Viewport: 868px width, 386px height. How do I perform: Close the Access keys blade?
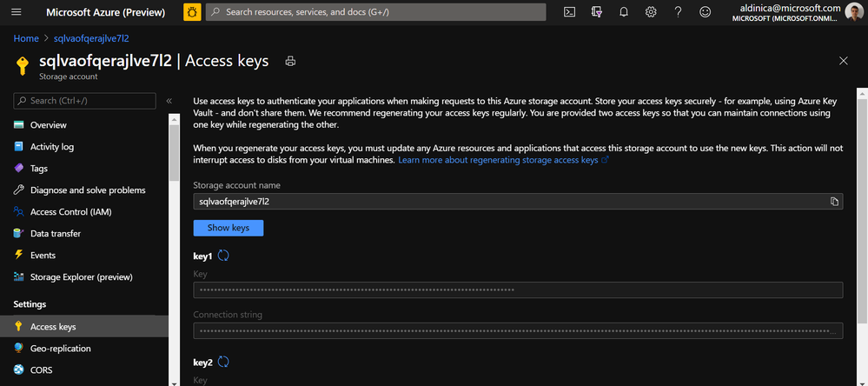tap(843, 61)
